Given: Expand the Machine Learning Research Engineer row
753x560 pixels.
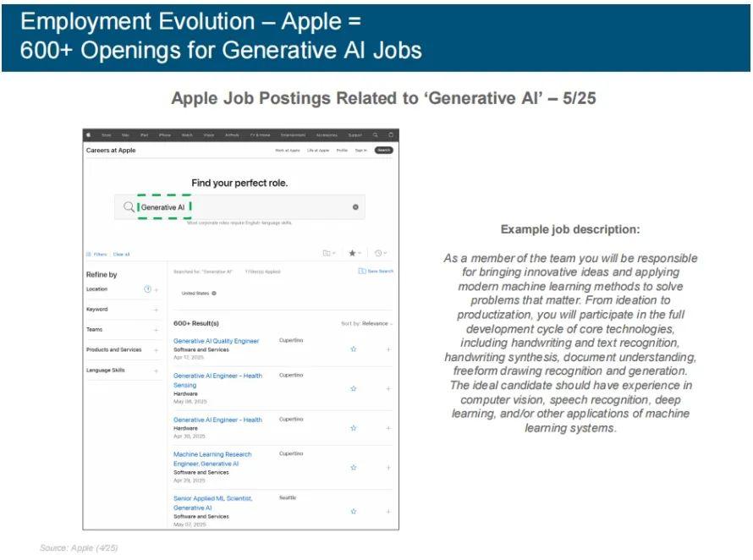Looking at the screenshot, I should pyautogui.click(x=388, y=467).
